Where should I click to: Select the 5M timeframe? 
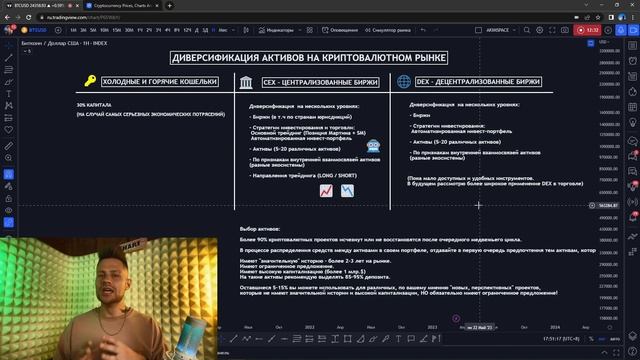[93, 30]
